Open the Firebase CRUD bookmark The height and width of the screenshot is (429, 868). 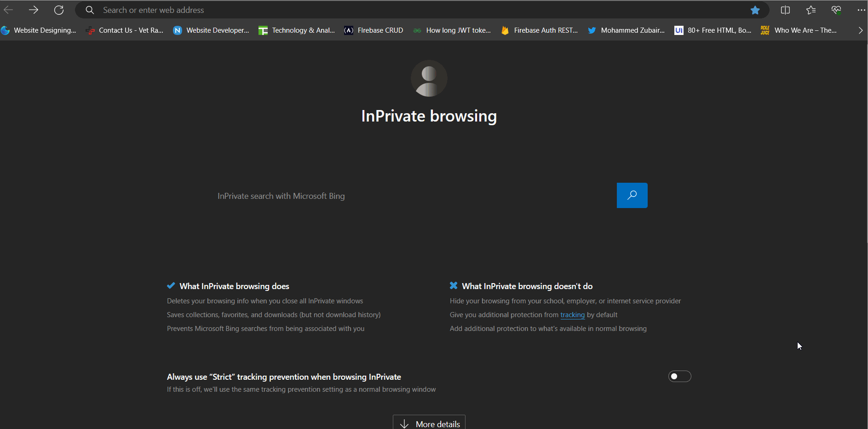[374, 30]
